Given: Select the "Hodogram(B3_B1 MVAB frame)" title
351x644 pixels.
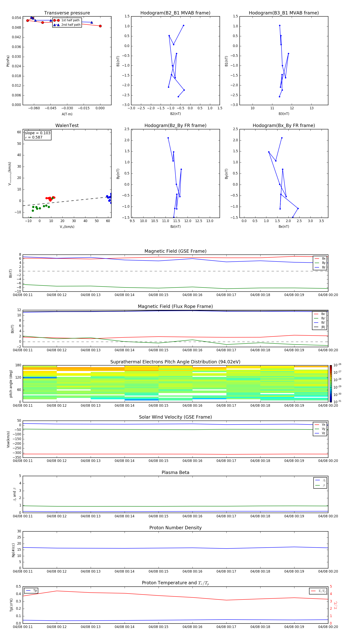Looking at the screenshot, I should pyautogui.click(x=284, y=13).
